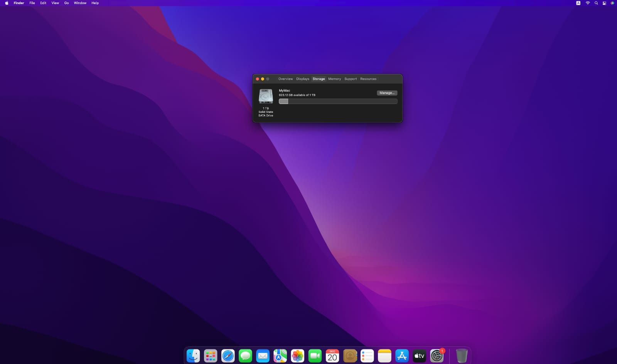The height and width of the screenshot is (364, 617).
Task: Click the Wi-Fi status icon
Action: tap(588, 3)
